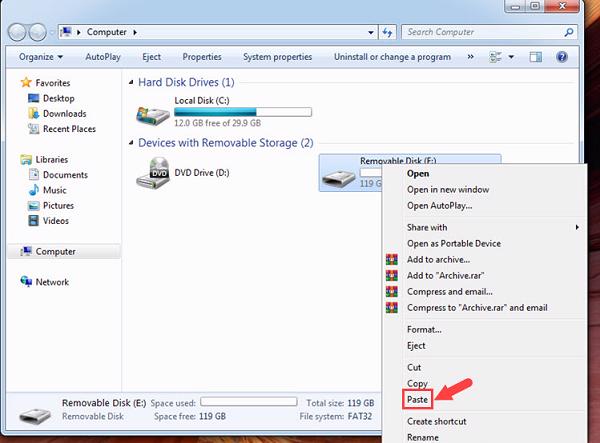Click the Network icon in navigation pane
The width and height of the screenshot is (600, 443).
pyautogui.click(x=26, y=282)
